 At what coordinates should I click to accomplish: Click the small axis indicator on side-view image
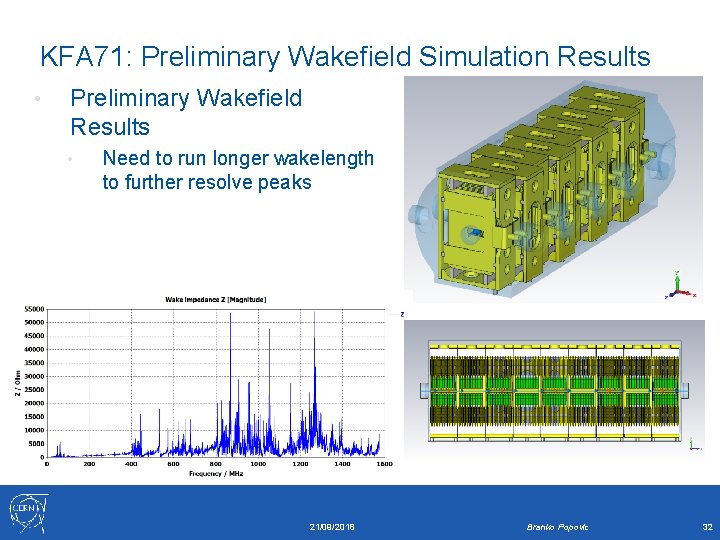pyautogui.click(x=695, y=444)
